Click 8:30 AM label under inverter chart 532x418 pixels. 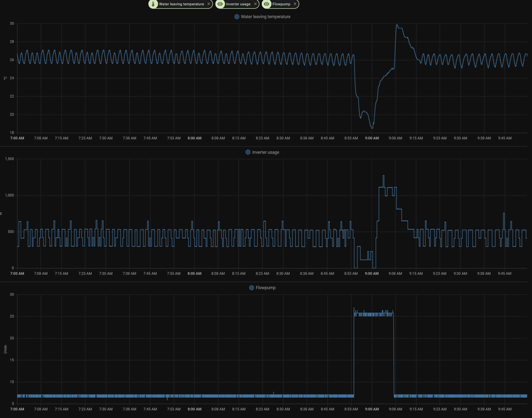coord(283,274)
